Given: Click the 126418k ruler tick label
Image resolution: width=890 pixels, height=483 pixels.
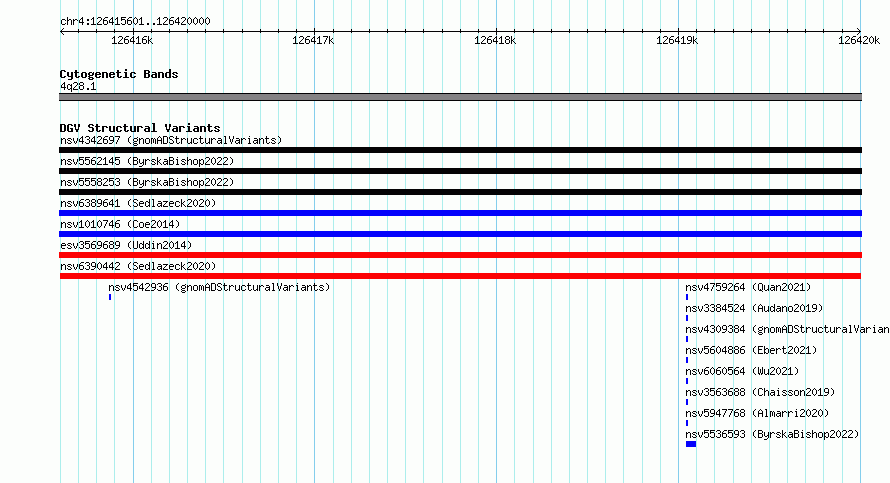Looking at the screenshot, I should (x=495, y=40).
